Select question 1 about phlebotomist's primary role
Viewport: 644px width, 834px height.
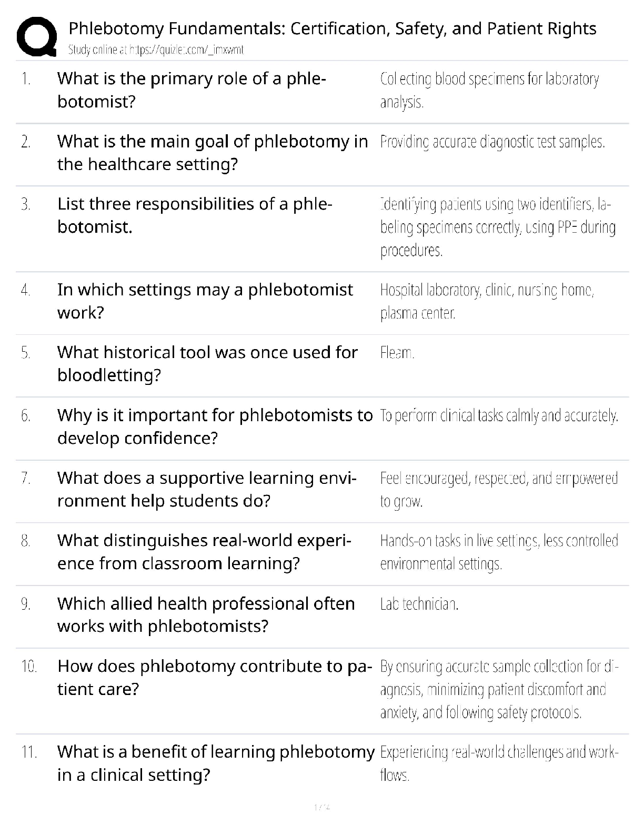pos(192,90)
